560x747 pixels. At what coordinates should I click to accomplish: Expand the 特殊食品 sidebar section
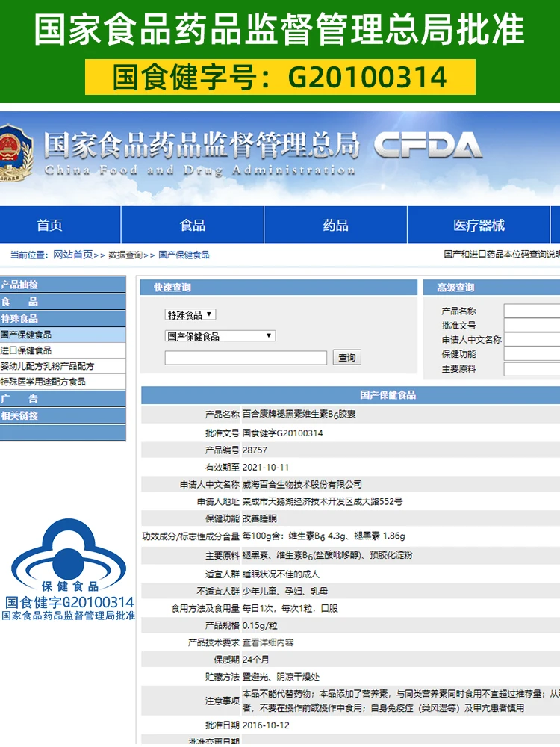point(63,319)
